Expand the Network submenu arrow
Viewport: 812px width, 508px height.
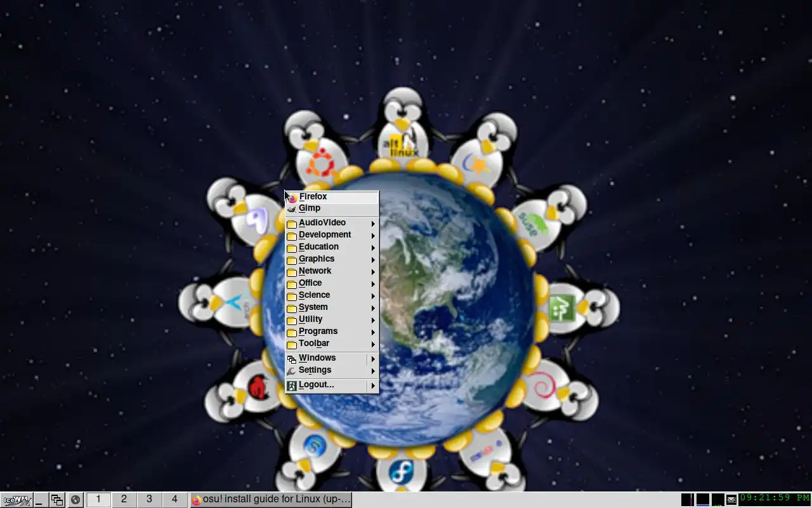374,272
